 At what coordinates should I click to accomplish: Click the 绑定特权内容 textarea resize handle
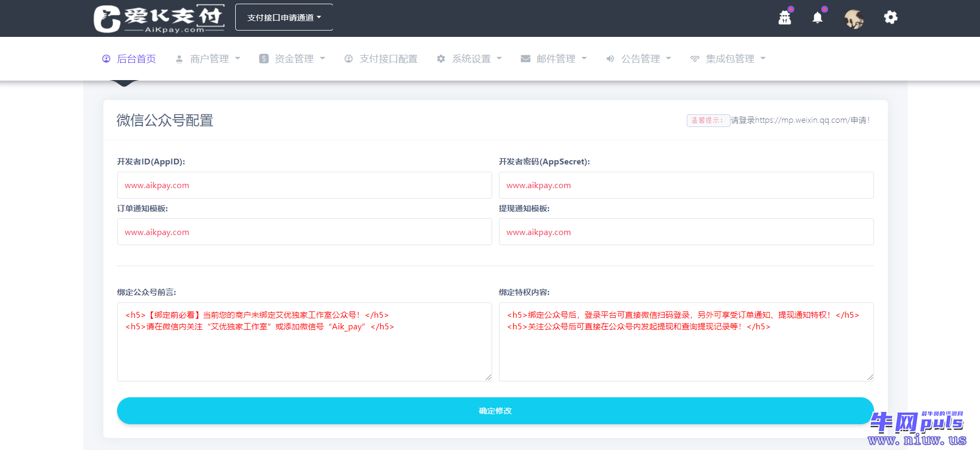tap(870, 377)
